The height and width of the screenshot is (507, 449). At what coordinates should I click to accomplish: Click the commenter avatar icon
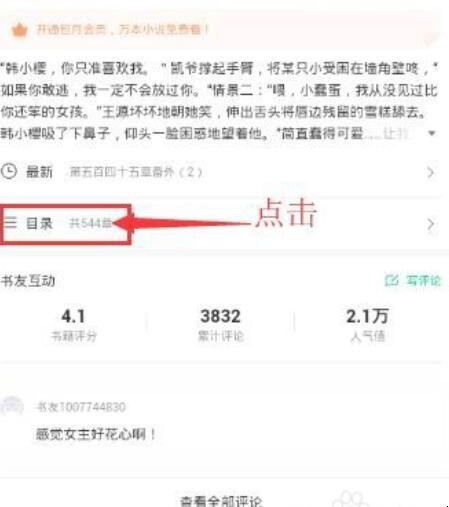tap(12, 406)
